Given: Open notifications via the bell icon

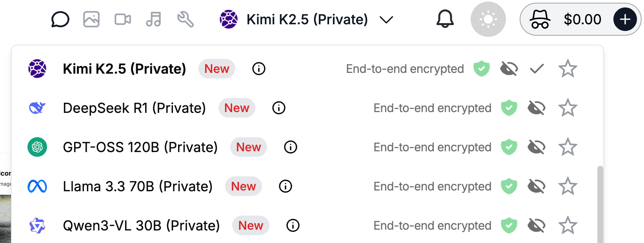Looking at the screenshot, I should pos(445,19).
